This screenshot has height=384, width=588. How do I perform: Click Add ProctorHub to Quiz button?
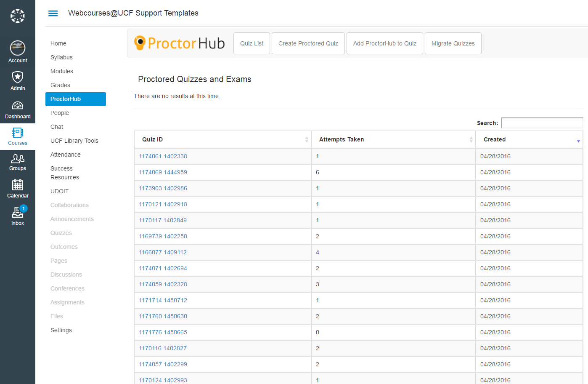(x=385, y=43)
